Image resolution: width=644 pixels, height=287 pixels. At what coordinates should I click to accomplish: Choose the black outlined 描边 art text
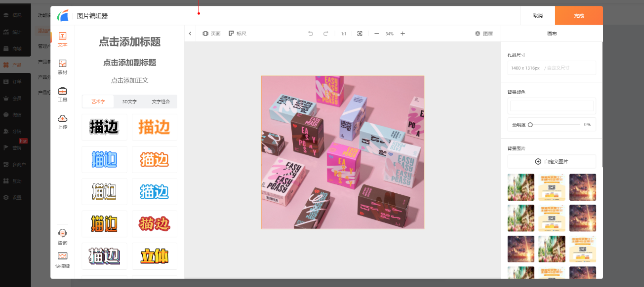click(x=104, y=127)
